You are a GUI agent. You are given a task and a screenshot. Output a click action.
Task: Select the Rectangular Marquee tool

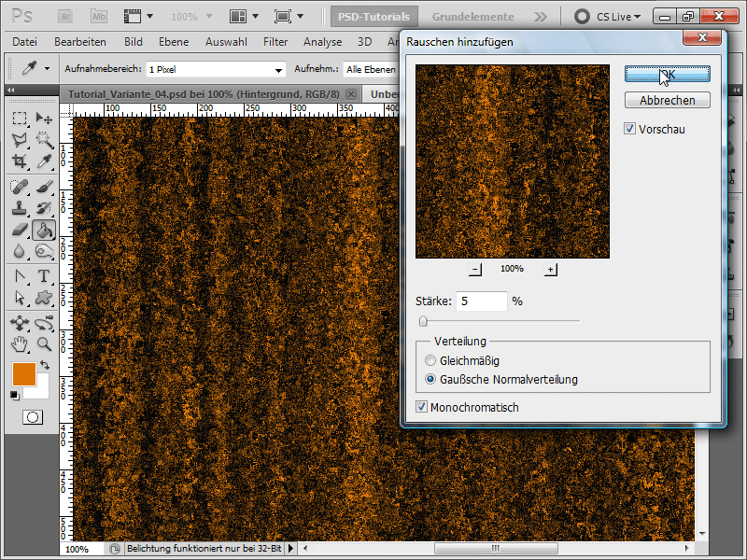(20, 118)
